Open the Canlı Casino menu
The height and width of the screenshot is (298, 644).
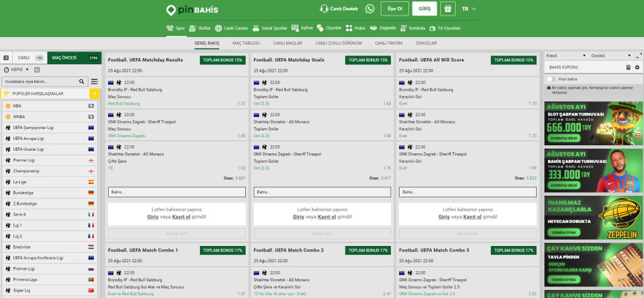coord(232,28)
